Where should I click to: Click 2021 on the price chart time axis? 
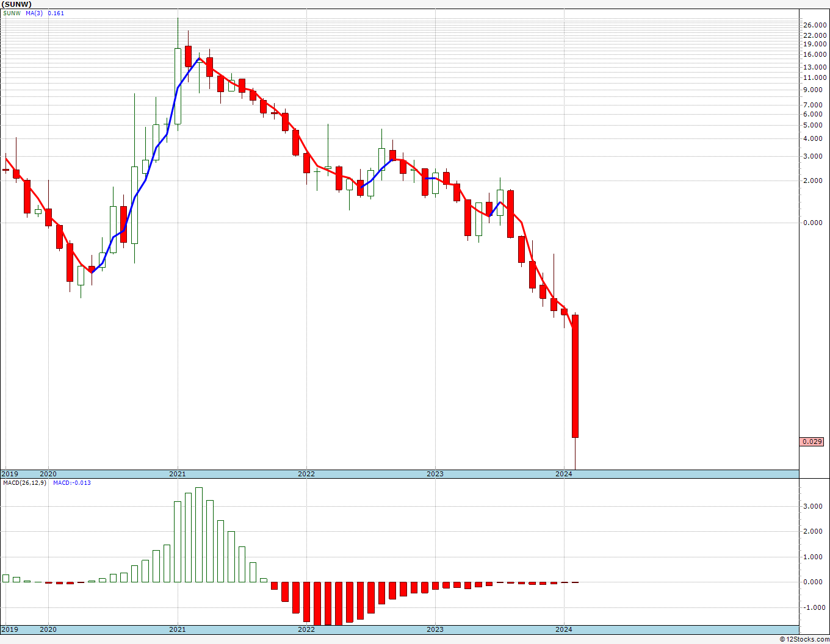[178, 474]
